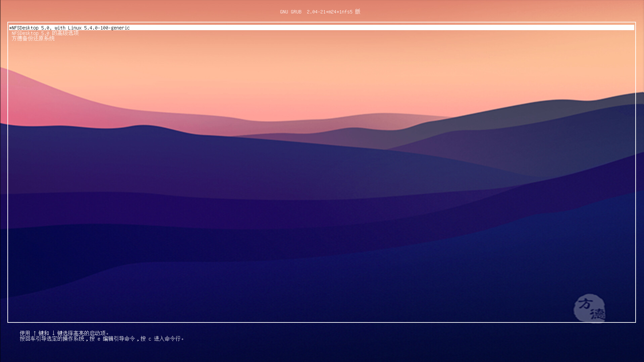The height and width of the screenshot is (362, 644).
Task: Click the 高级选项 words in the second entry
Action: coord(68,33)
